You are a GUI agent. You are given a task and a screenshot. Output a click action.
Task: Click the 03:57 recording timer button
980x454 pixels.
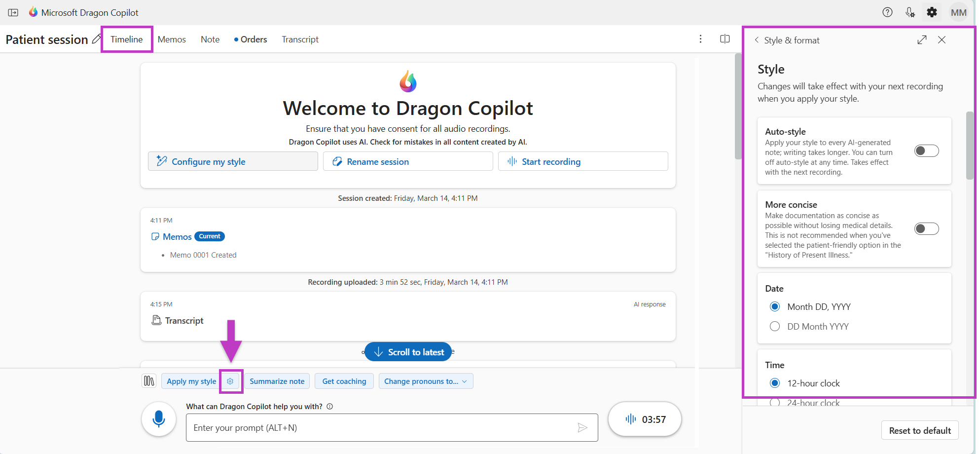pyautogui.click(x=645, y=419)
